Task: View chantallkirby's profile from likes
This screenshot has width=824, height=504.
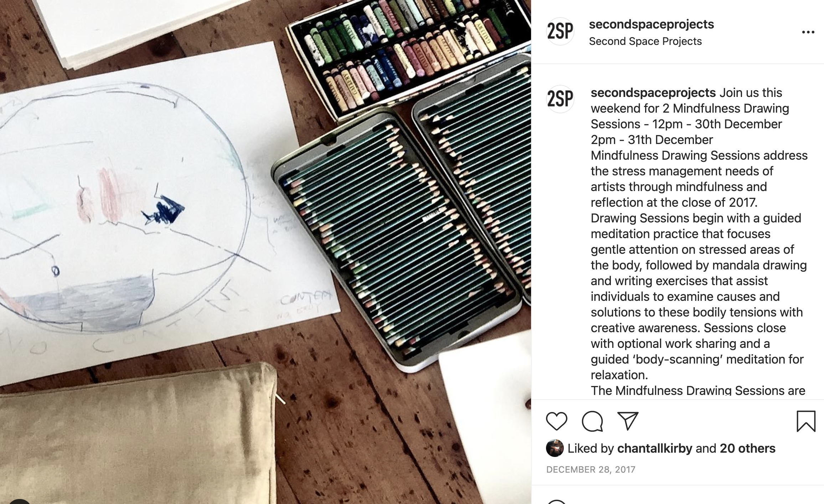Action: coord(654,448)
